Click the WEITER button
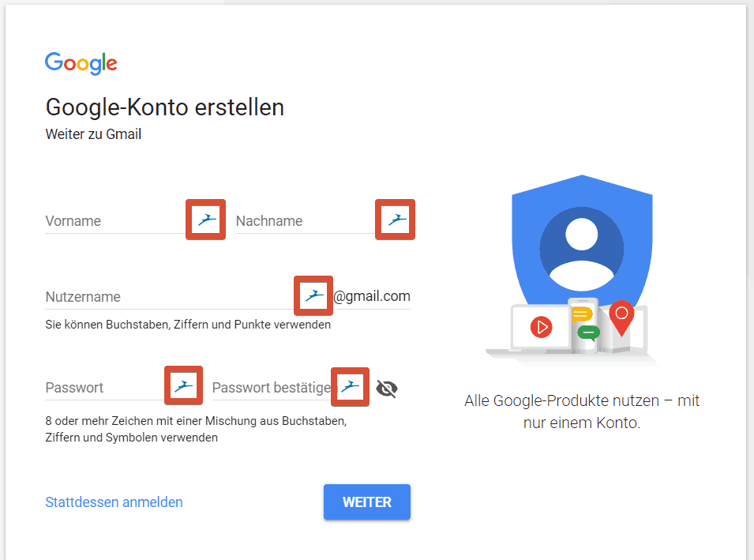This screenshot has height=560, width=754. coord(367,502)
